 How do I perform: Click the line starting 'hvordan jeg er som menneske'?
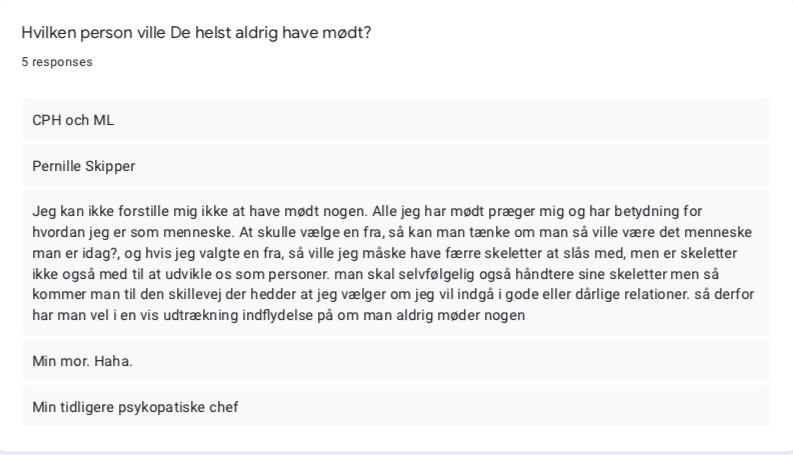pos(392,232)
